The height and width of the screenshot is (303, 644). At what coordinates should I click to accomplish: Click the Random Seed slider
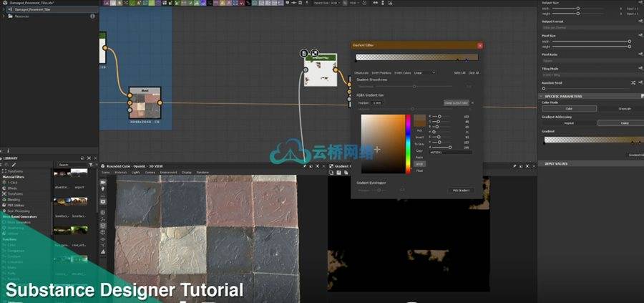point(587,88)
